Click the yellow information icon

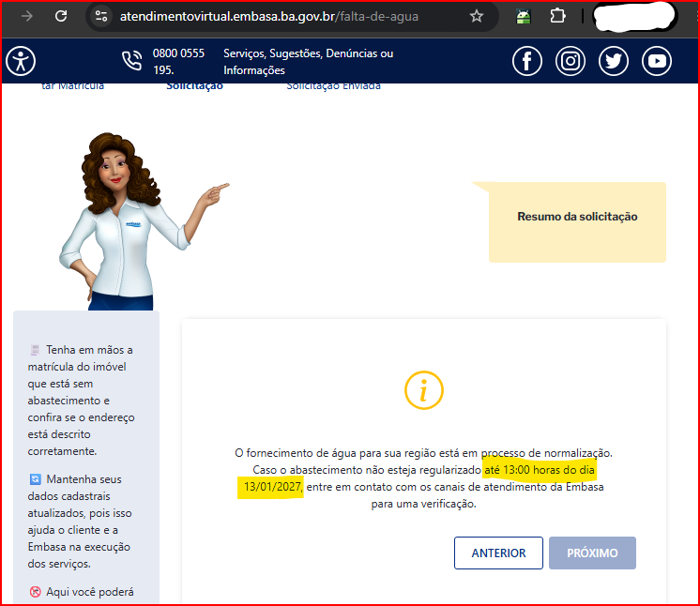tap(424, 390)
